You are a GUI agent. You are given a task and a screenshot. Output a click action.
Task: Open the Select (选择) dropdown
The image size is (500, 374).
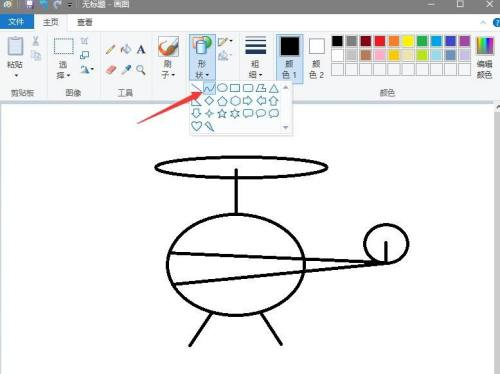tap(63, 70)
